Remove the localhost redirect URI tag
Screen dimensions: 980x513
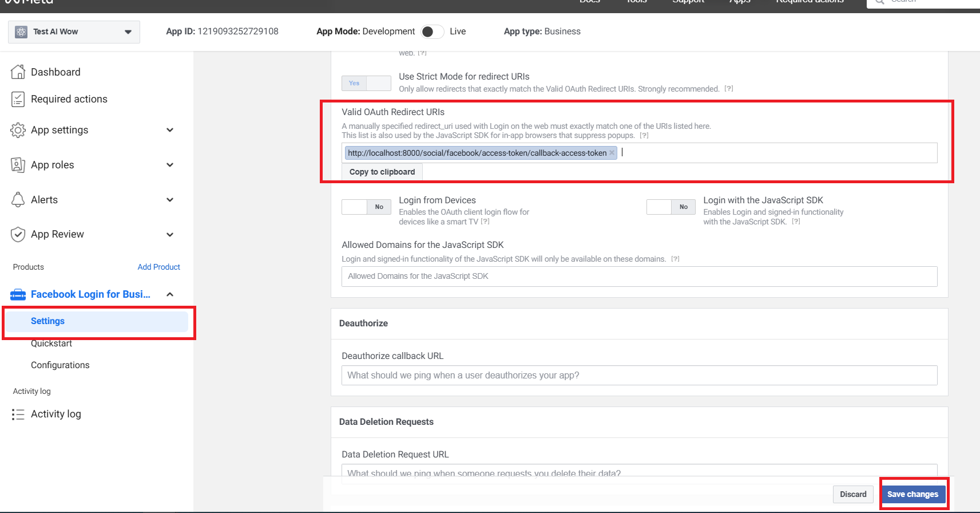click(612, 153)
